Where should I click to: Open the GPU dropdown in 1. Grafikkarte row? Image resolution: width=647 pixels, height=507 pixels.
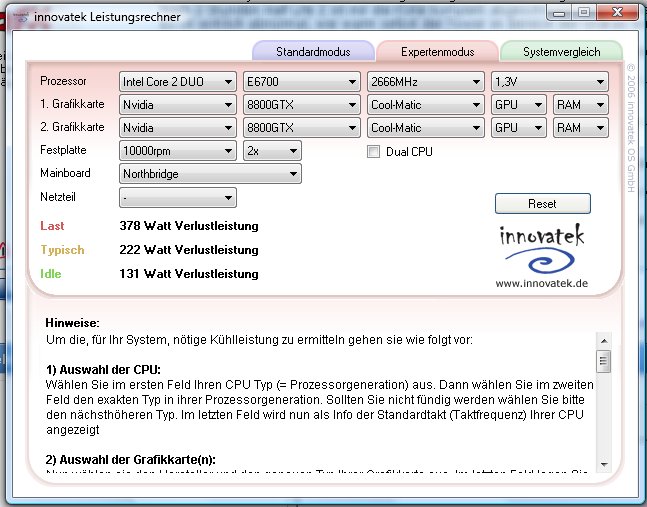[519, 105]
